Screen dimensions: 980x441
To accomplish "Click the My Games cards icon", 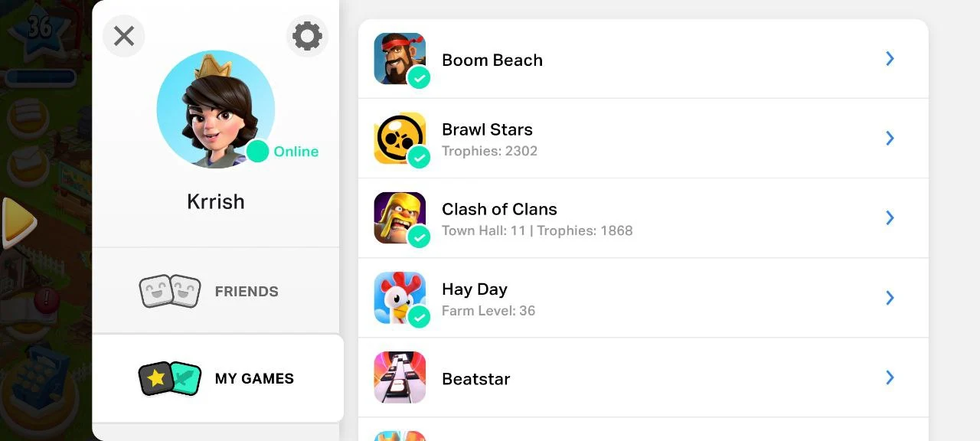I will (x=170, y=378).
